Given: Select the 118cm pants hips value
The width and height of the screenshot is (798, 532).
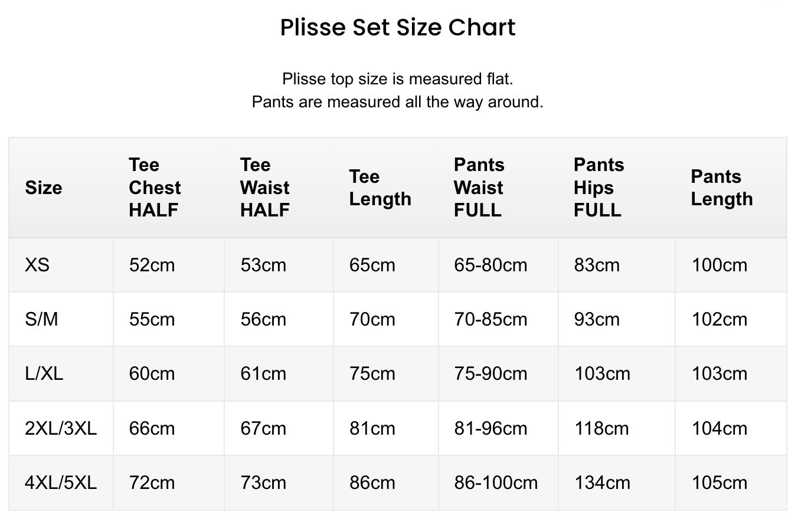Looking at the screenshot, I should point(601,428).
